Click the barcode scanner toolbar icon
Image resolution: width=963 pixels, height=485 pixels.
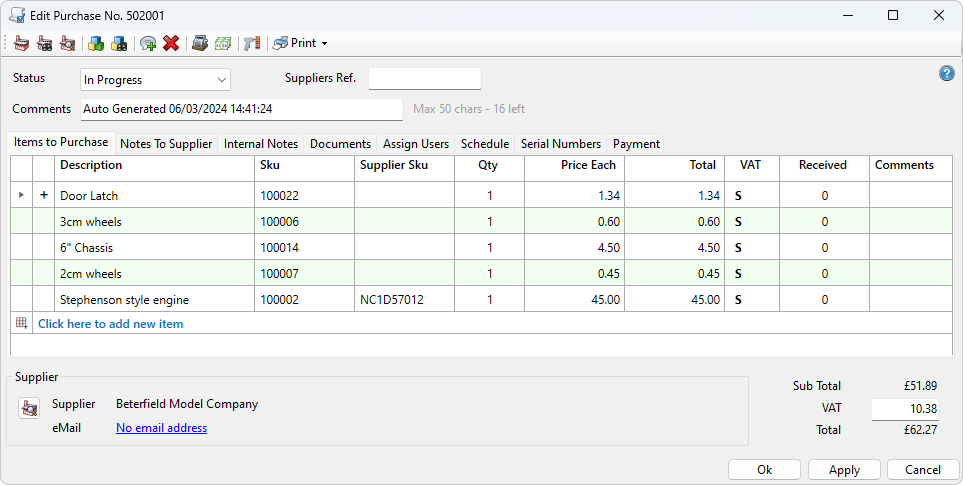251,43
